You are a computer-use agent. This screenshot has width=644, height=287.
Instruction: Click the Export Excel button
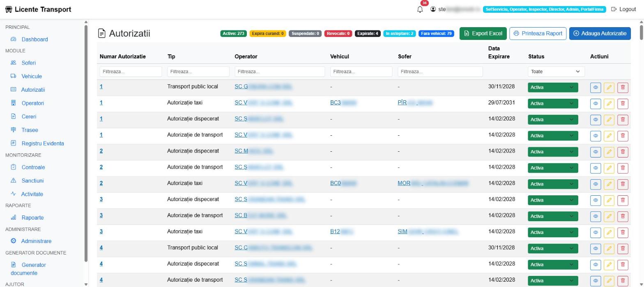click(483, 33)
